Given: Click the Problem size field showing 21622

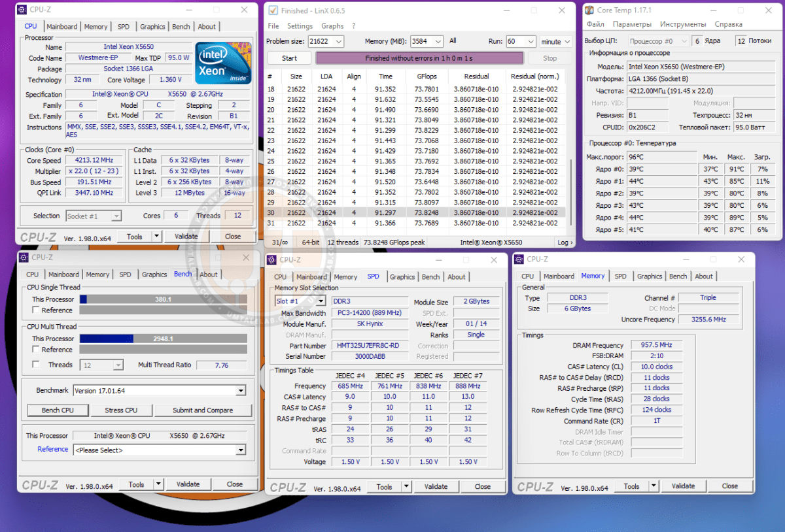Looking at the screenshot, I should click(x=321, y=41).
